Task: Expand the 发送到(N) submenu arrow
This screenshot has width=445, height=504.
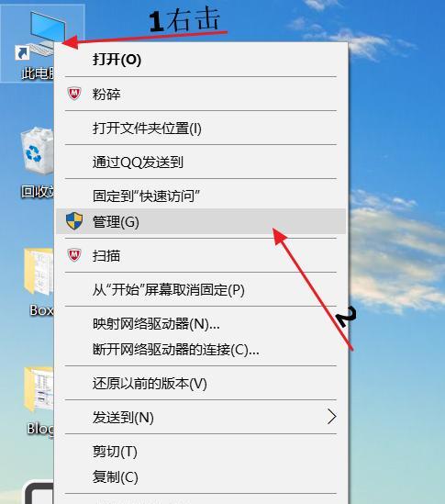Action: [x=331, y=417]
